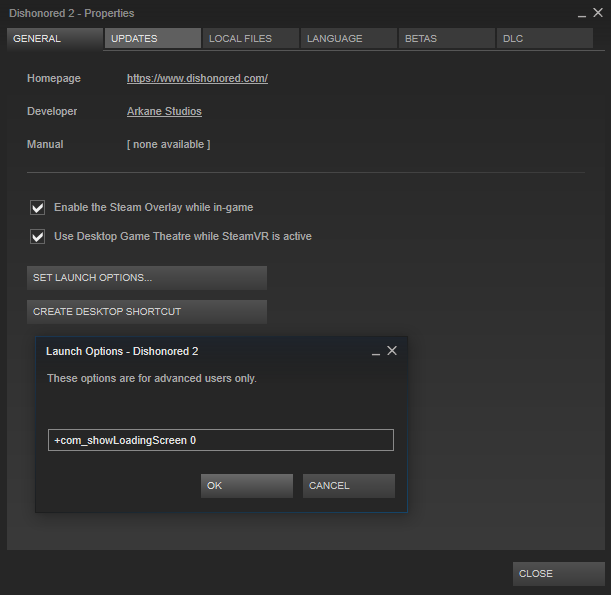Minimize the Dishonored 2 Properties window
The height and width of the screenshot is (595, 611).
tap(582, 14)
